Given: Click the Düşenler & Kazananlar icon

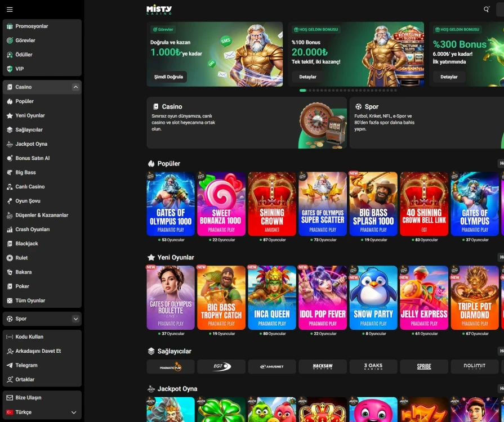Looking at the screenshot, I should pyautogui.click(x=10, y=215).
